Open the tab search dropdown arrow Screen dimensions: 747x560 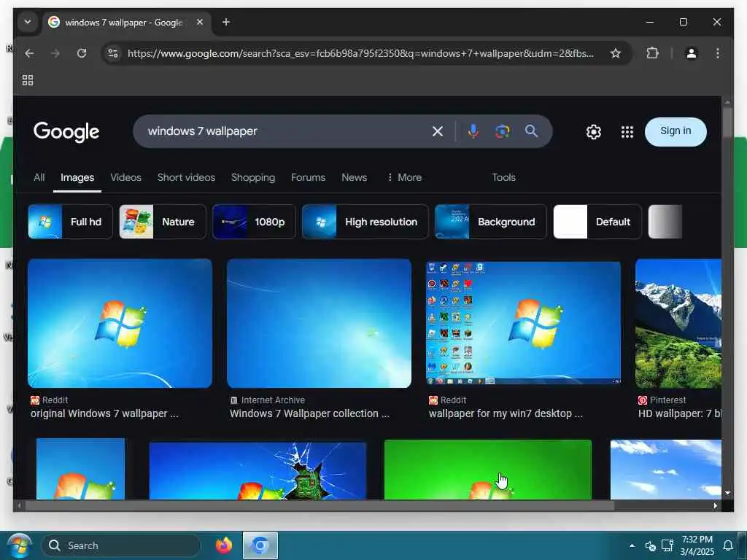click(28, 22)
